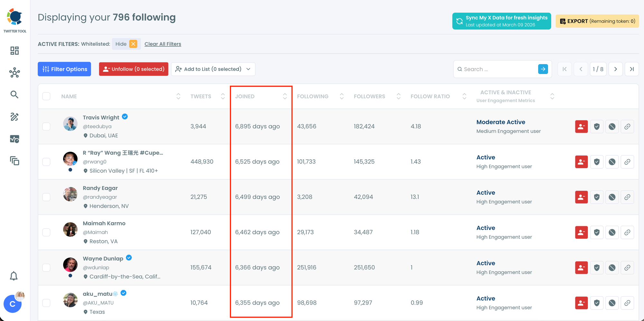The width and height of the screenshot is (644, 321).
Task: Click the red unfollow icon for Travis Wright
Action: pos(581,127)
